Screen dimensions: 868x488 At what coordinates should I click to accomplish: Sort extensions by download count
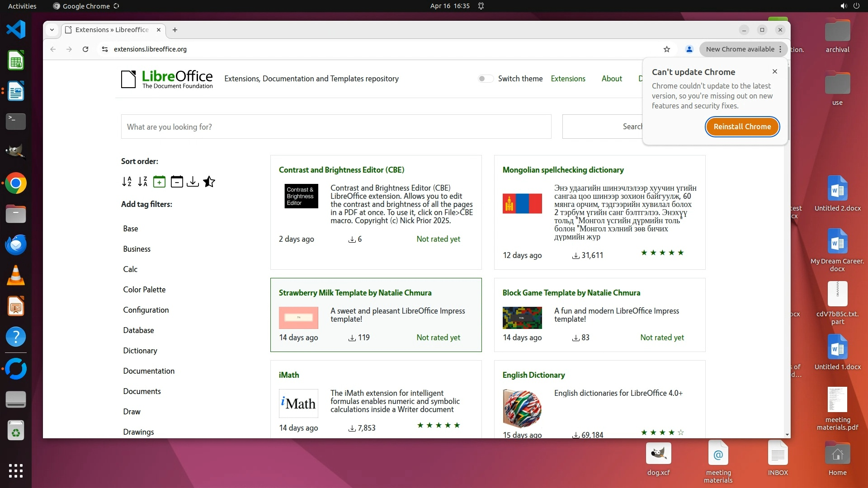pos(193,182)
